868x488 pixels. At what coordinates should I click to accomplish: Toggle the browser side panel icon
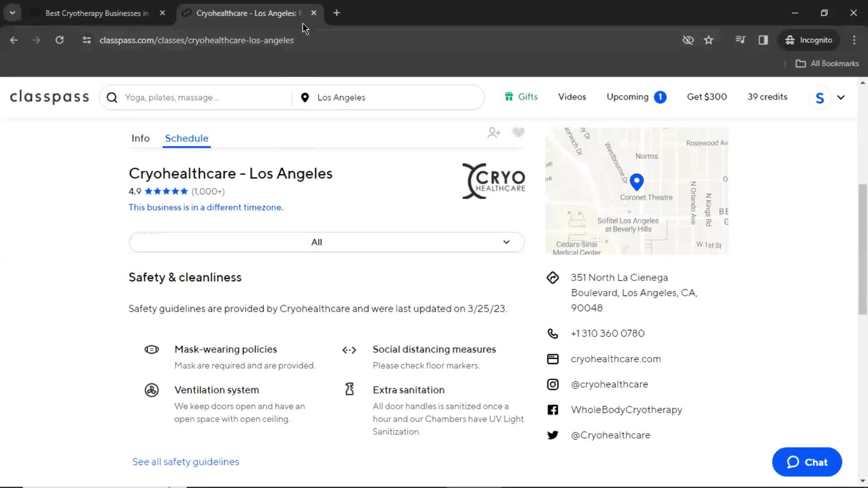[x=763, y=40]
